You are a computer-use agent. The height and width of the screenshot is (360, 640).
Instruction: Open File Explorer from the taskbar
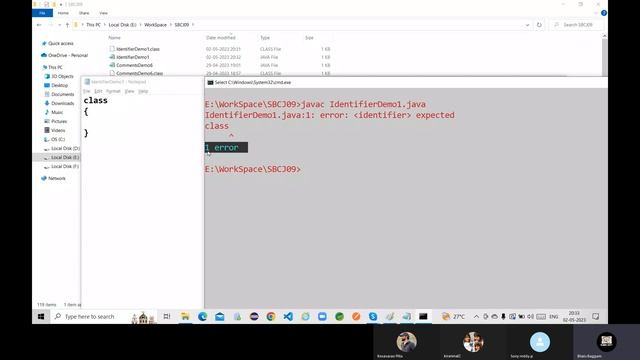click(185, 316)
